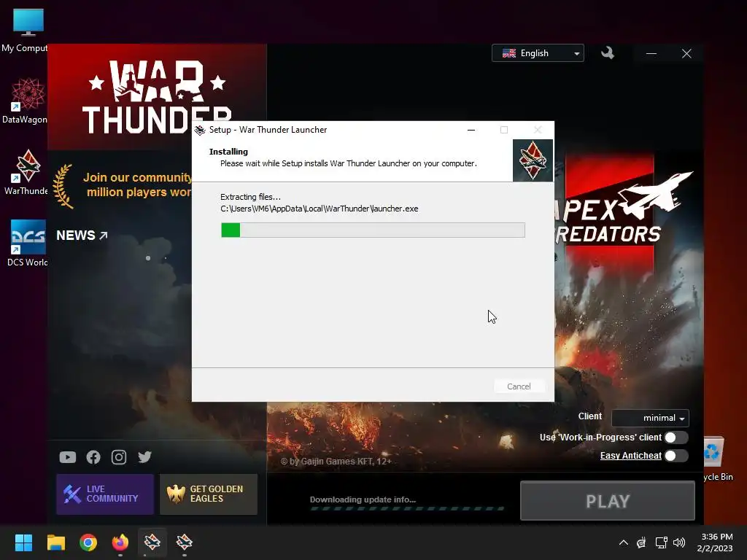Open launcher settings wrench icon

click(608, 52)
